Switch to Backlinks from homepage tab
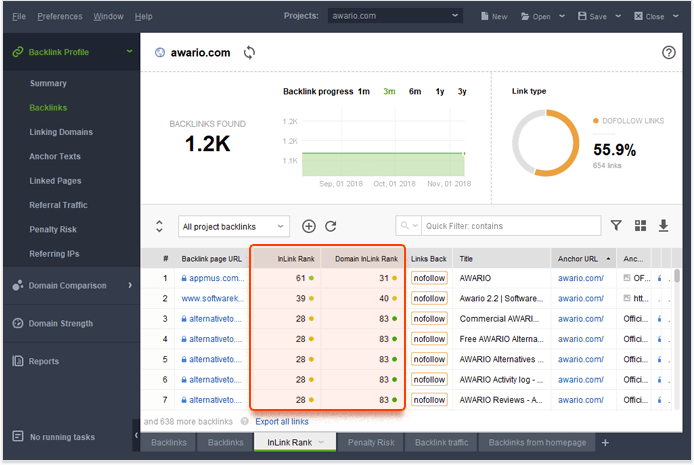Viewport: 694px width, 465px height. click(x=537, y=442)
